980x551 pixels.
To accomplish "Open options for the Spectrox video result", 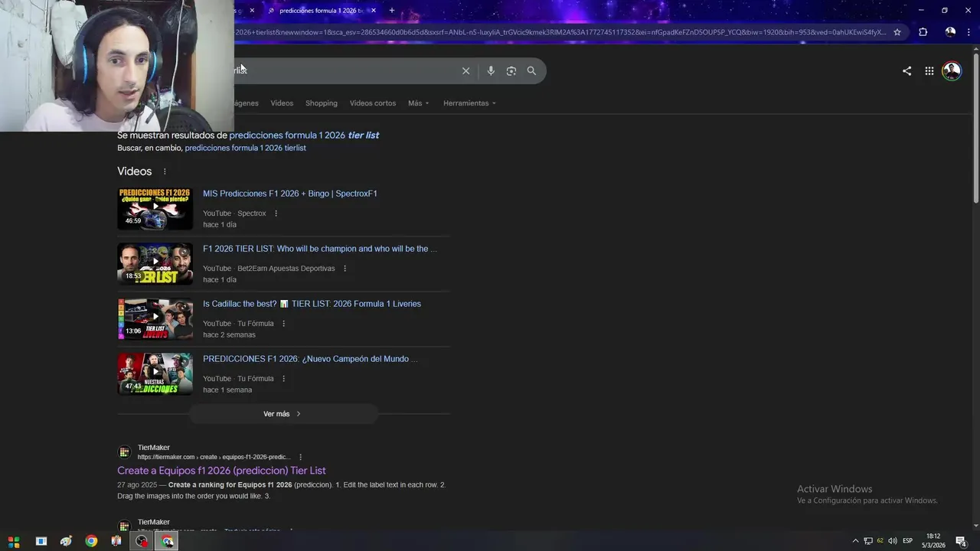I will click(276, 214).
